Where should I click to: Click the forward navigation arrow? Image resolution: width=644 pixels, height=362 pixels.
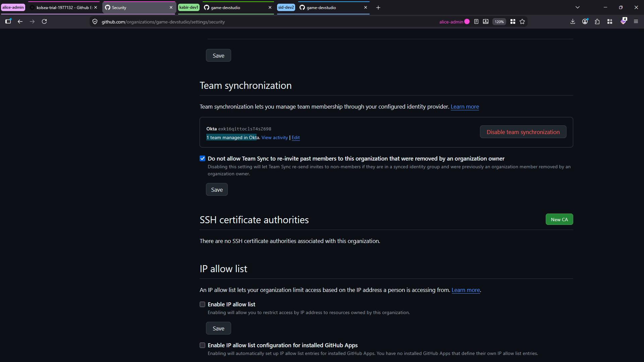coord(32,21)
